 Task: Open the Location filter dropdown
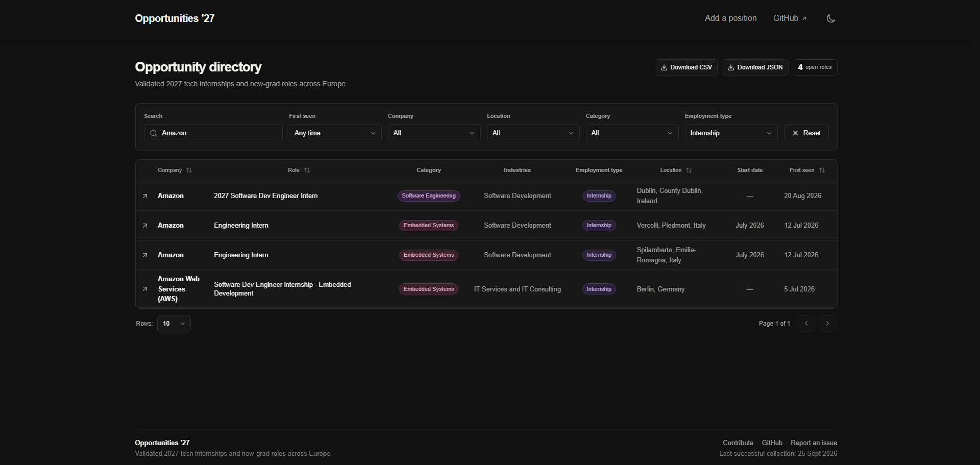(533, 133)
